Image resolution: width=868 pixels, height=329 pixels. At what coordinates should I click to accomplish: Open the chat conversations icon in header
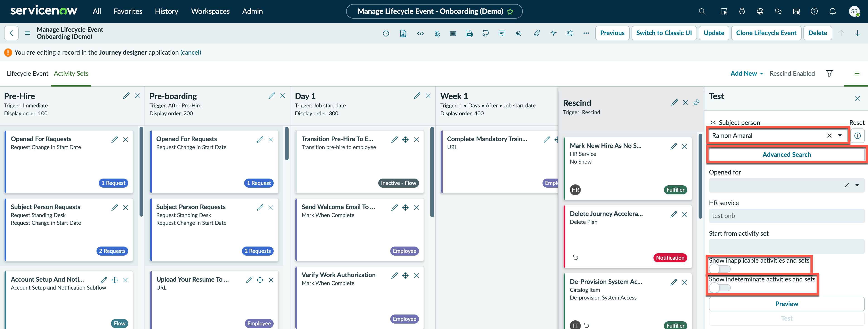(x=778, y=12)
